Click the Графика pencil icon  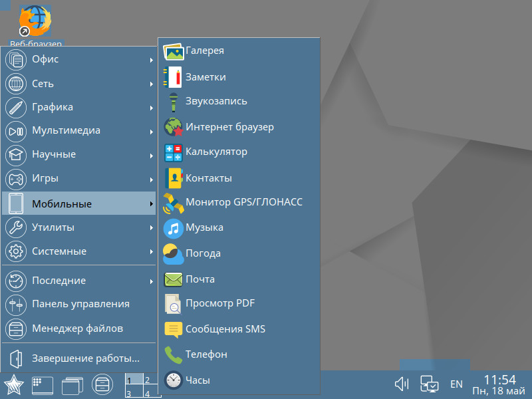(x=16, y=108)
